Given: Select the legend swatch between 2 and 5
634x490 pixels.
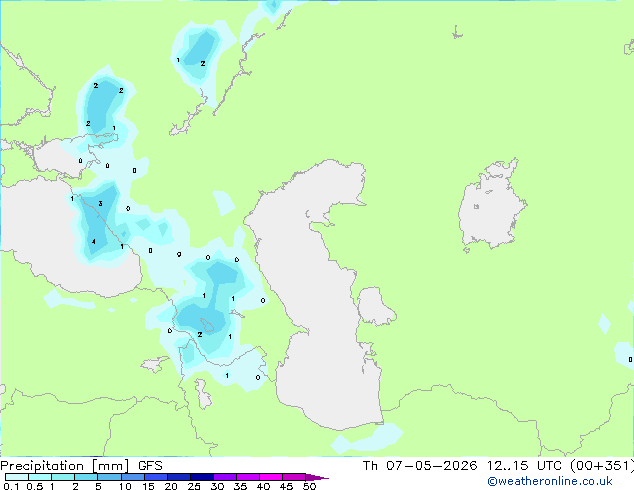Looking at the screenshot, I should 86,477.
